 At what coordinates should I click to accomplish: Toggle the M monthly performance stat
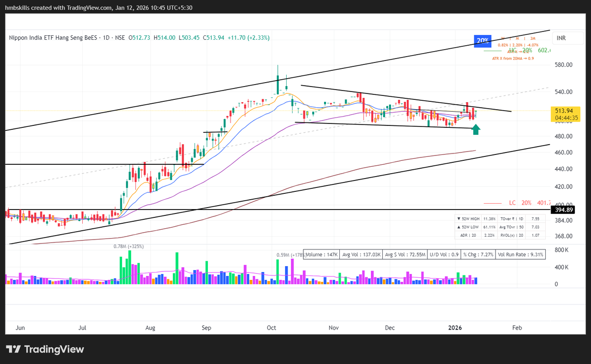pos(517,38)
